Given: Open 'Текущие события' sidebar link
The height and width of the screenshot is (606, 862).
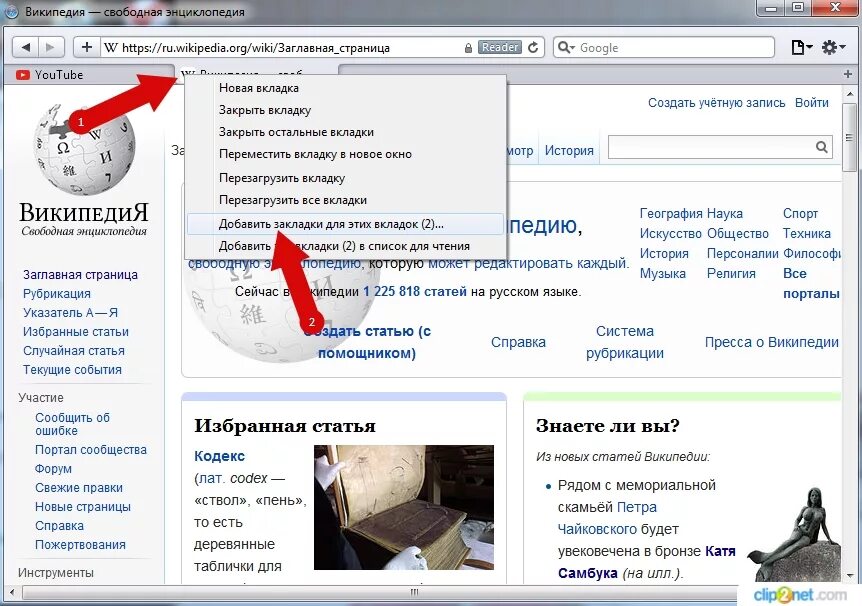Looking at the screenshot, I should 72,370.
